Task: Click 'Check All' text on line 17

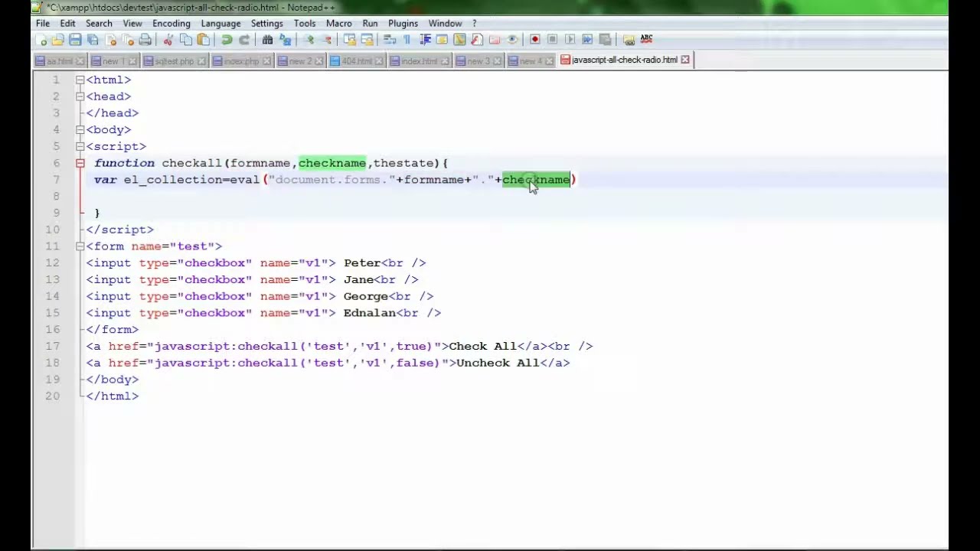Action: (x=482, y=346)
